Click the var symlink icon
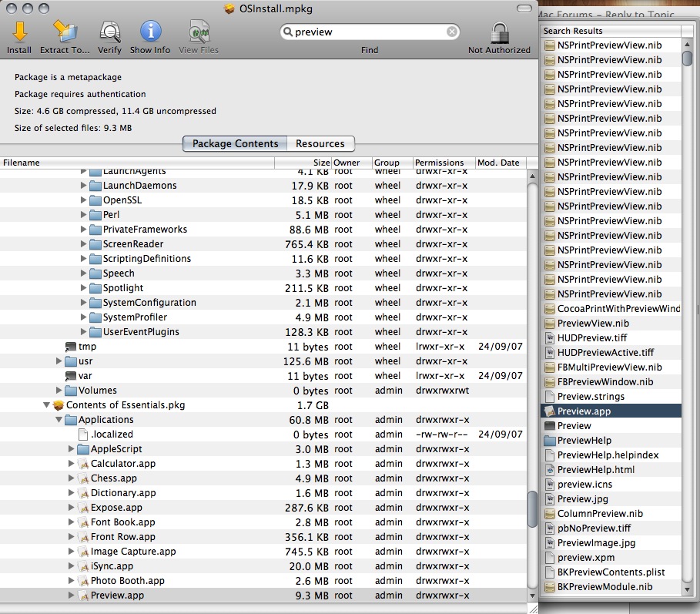Viewport: 700px width, 614px height. (71, 376)
